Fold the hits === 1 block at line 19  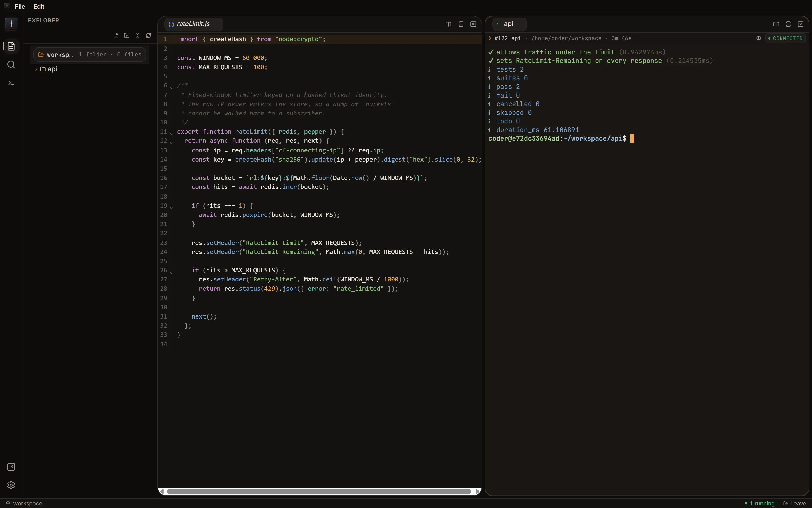171,208
